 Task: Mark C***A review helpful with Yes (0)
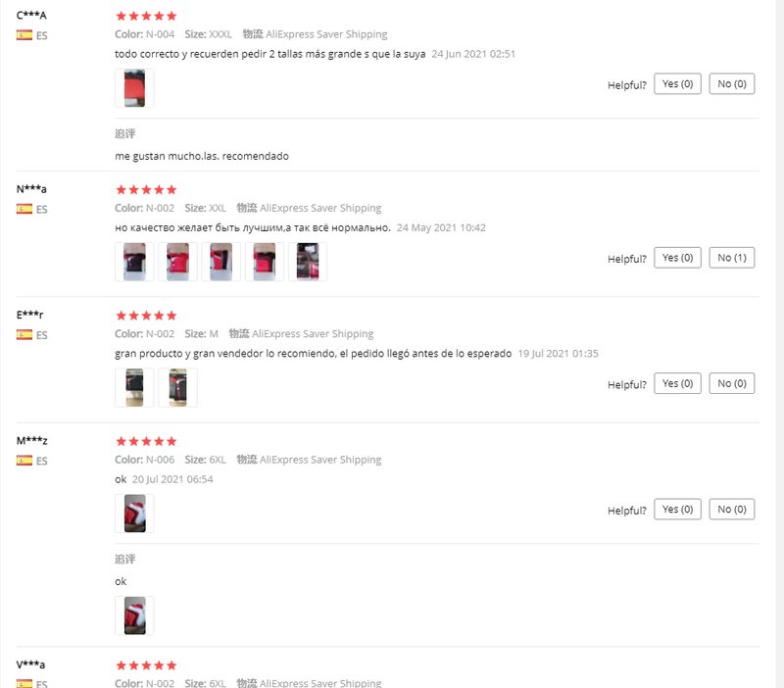tap(677, 84)
